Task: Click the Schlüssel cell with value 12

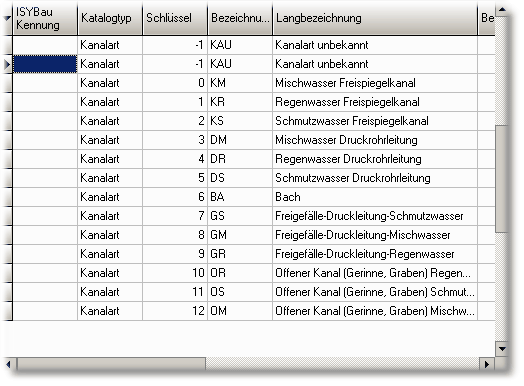Action: click(x=175, y=311)
